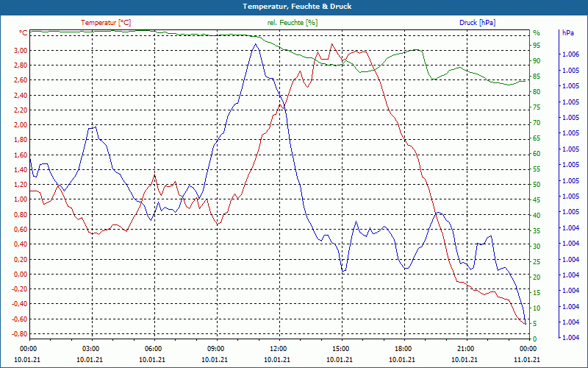Viewport: 588px width, 368px height.
Task: Click humidity axis value "50"
Action: [x=537, y=185]
